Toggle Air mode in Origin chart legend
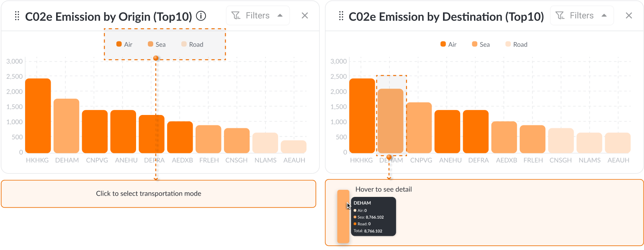Image resolution: width=644 pixels, height=250 pixels. pyautogui.click(x=124, y=44)
